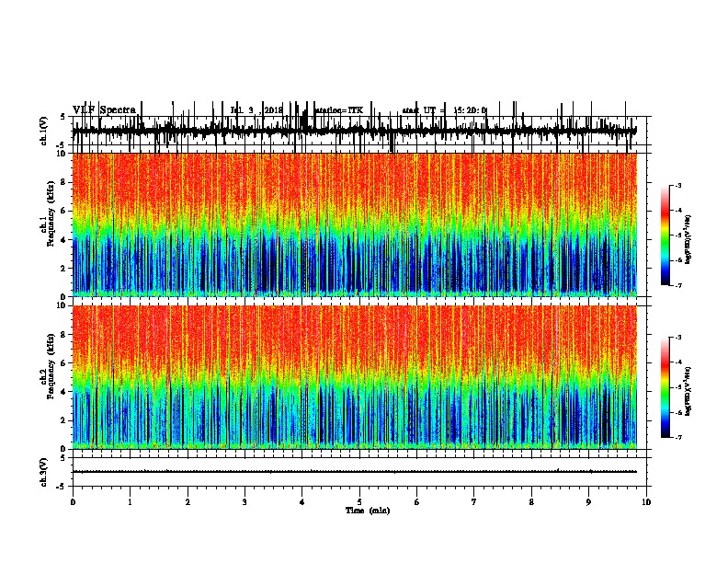Select time-axis tick label "2"
Viewport: 728px width, 563px height.
pyautogui.click(x=188, y=502)
